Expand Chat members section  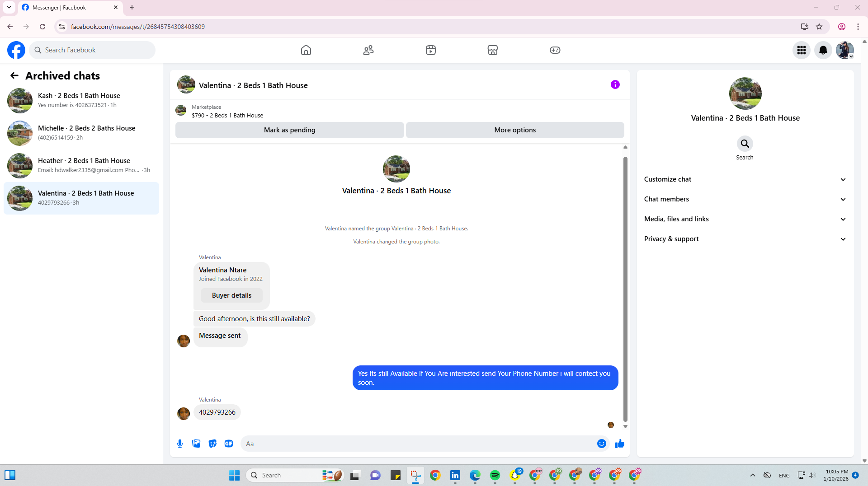(x=745, y=199)
